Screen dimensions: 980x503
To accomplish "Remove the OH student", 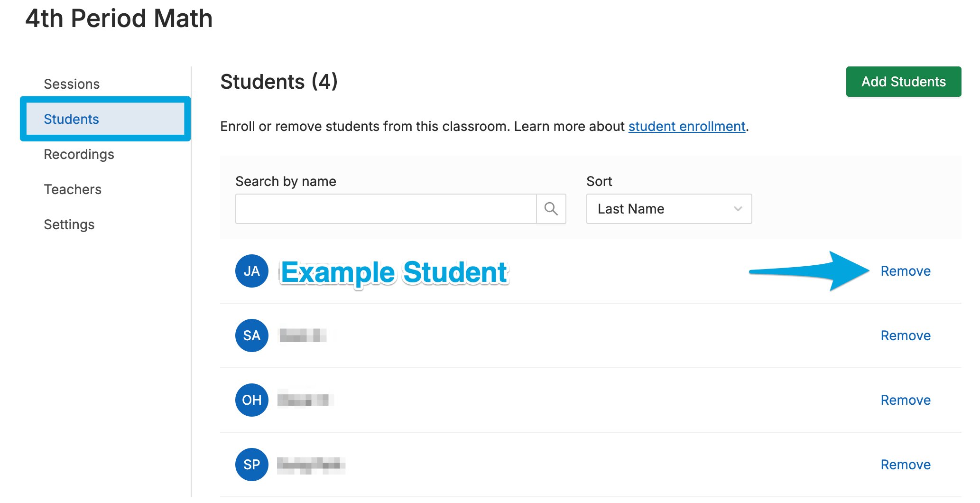I will pyautogui.click(x=906, y=400).
